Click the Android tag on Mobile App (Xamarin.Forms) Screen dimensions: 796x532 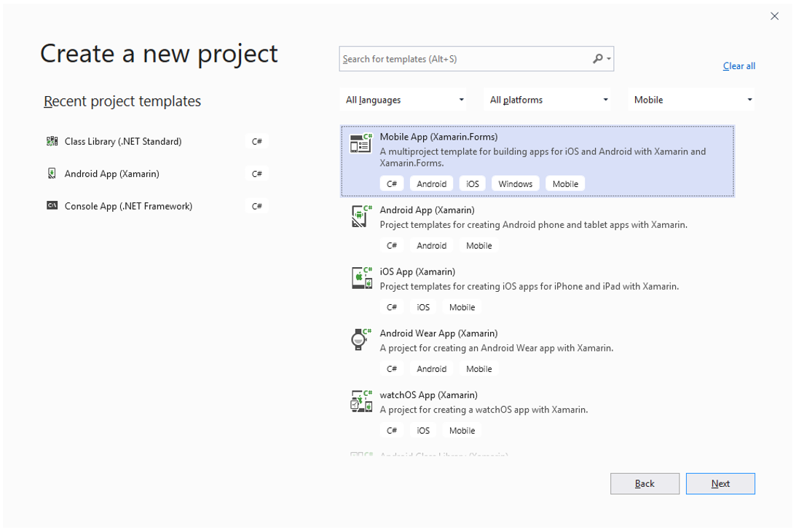(x=432, y=184)
